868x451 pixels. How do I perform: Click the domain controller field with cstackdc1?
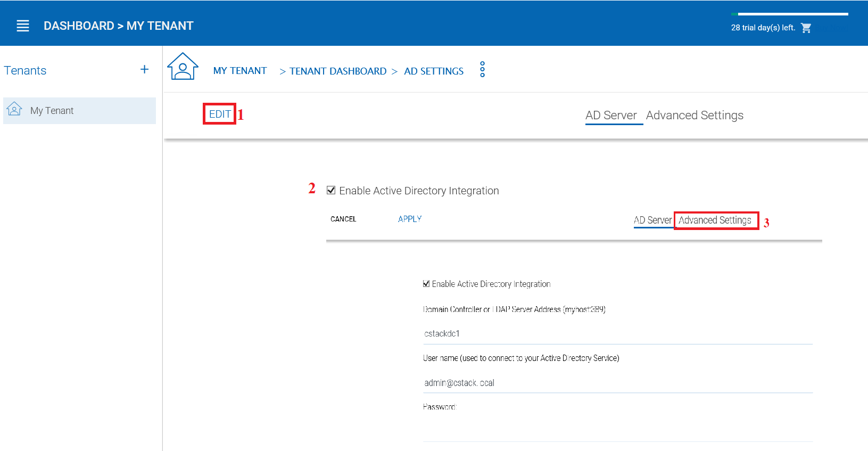point(618,334)
